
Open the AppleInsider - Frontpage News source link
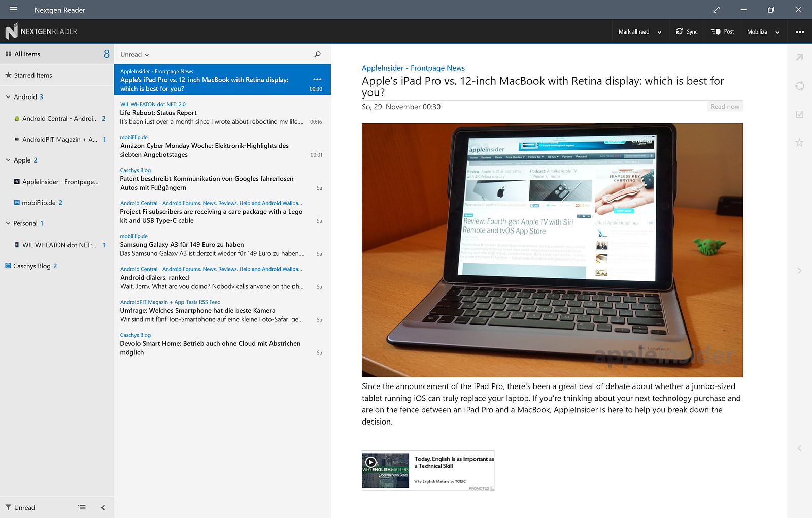[x=413, y=68]
